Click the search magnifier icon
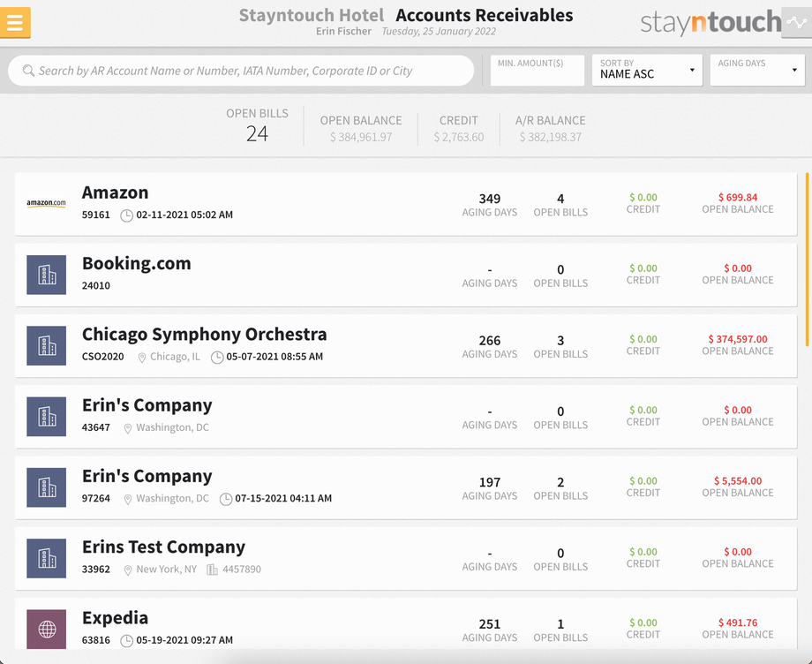The image size is (812, 664). pos(28,71)
